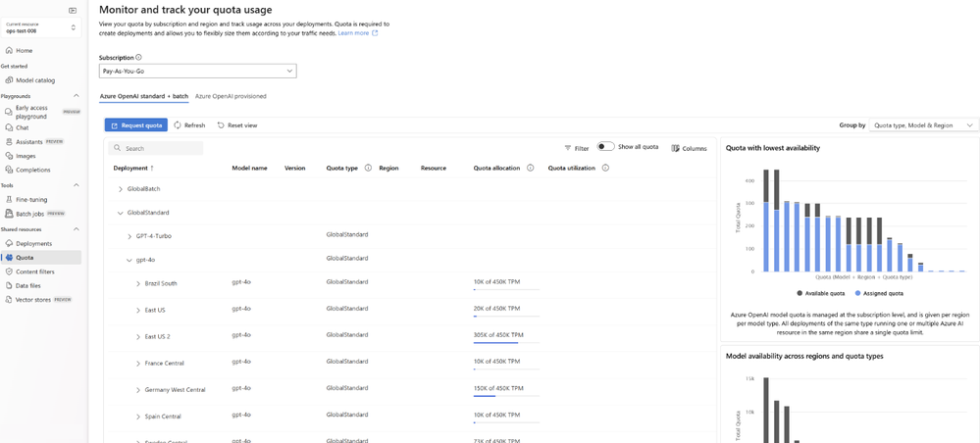Image resolution: width=980 pixels, height=443 pixels.
Task: Expand the Spain Central row
Action: point(138,417)
